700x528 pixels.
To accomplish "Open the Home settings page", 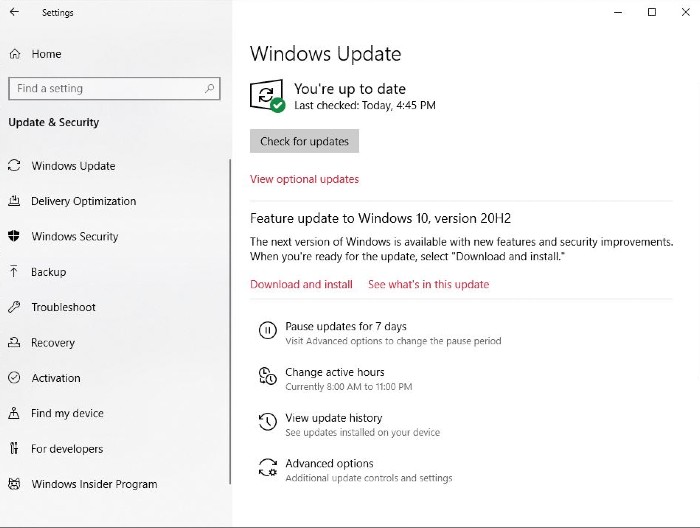I will (x=46, y=54).
